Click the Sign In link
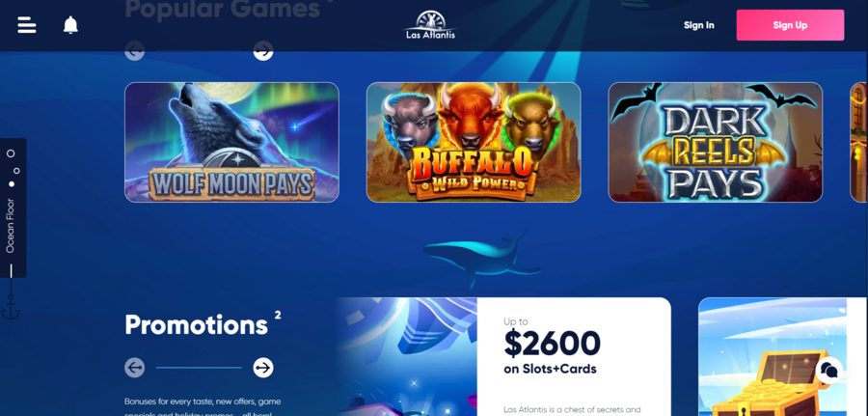 coord(698,25)
